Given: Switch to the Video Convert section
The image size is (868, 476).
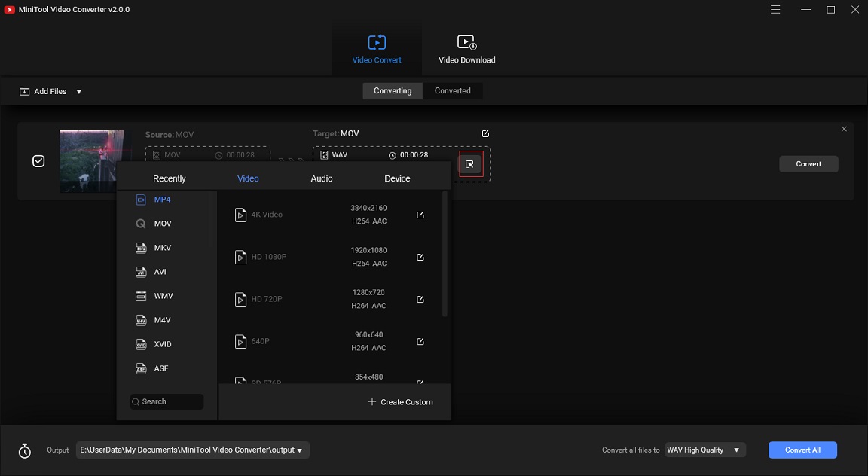Looking at the screenshot, I should tap(377, 49).
